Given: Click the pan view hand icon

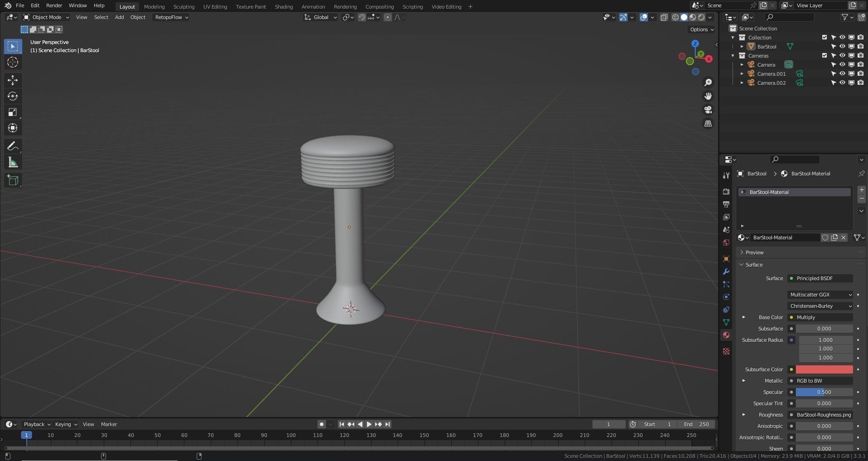Looking at the screenshot, I should 708,96.
